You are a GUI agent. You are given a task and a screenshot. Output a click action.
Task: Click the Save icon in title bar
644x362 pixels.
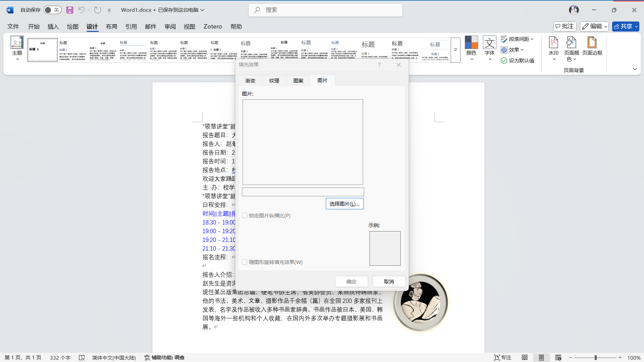[x=70, y=10]
